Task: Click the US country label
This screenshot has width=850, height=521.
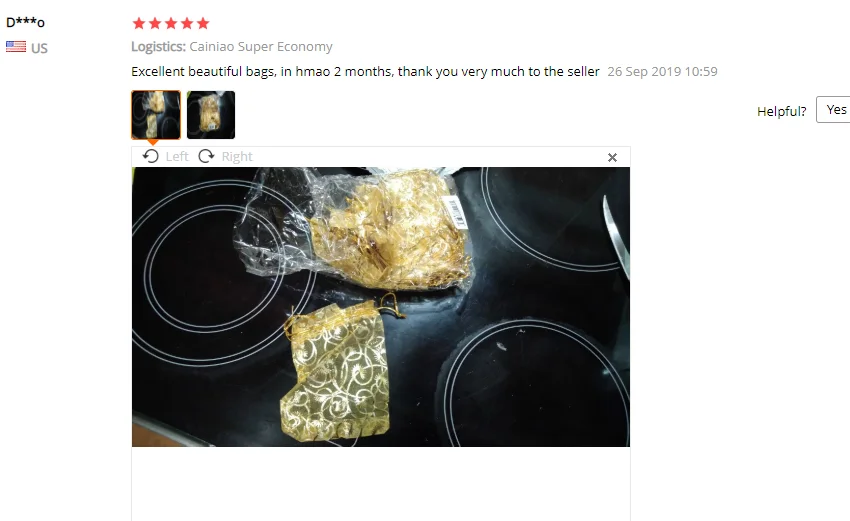Action: point(39,48)
